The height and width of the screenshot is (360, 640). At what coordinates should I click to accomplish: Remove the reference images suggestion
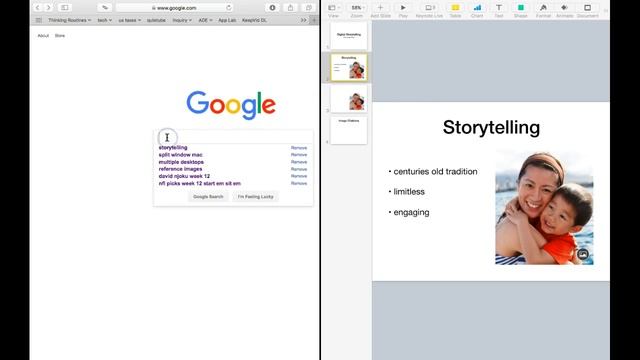299,169
